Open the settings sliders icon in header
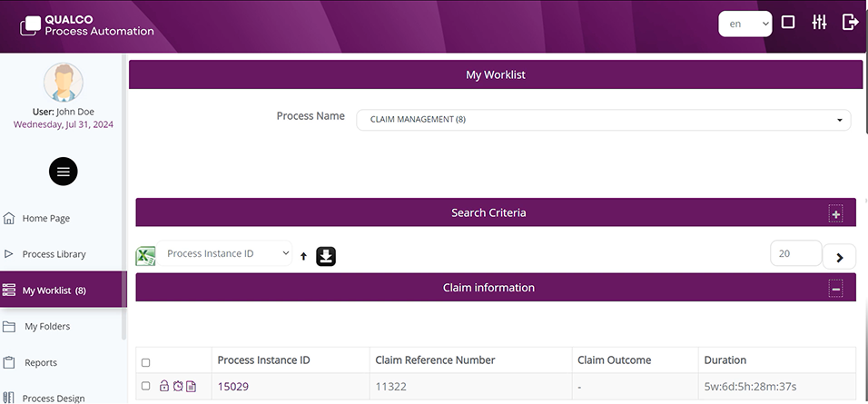This screenshot has width=868, height=404. 819,22
